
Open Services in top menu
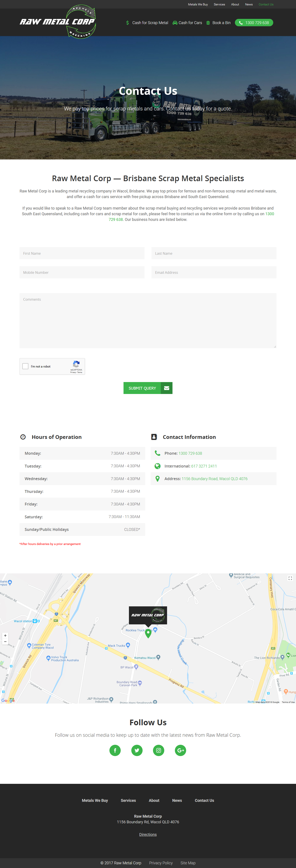pyautogui.click(x=219, y=4)
